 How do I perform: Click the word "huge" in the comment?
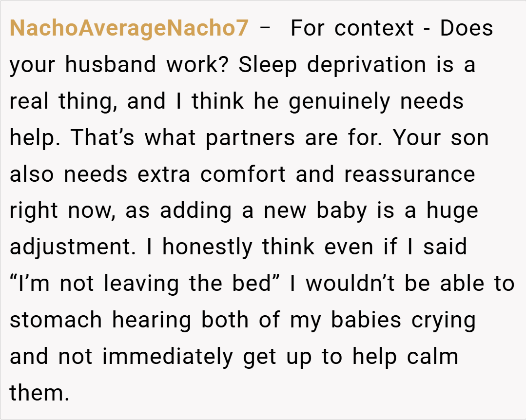click(452, 211)
